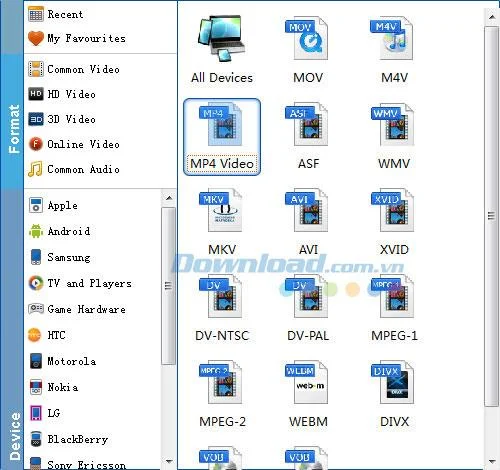Click the device list scroll-down arrow

(169, 461)
